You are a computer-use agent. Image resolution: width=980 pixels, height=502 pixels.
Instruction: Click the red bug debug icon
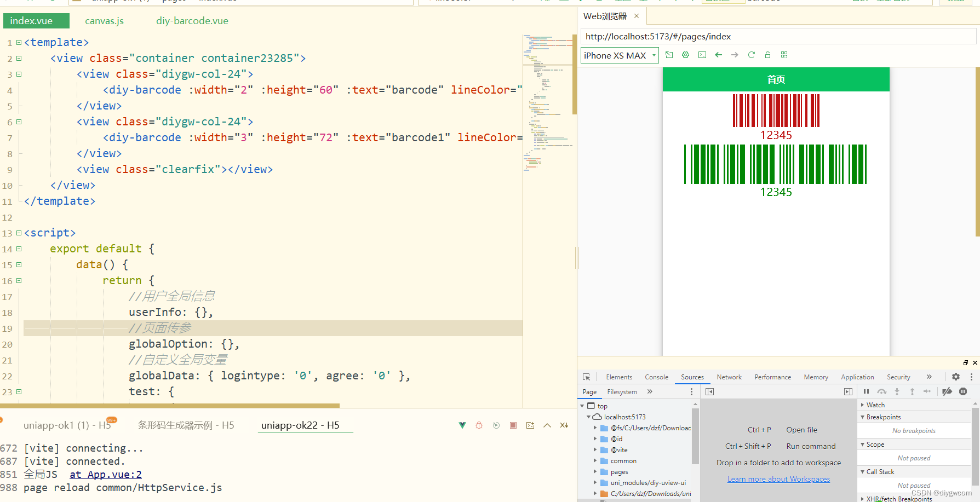[x=479, y=425]
